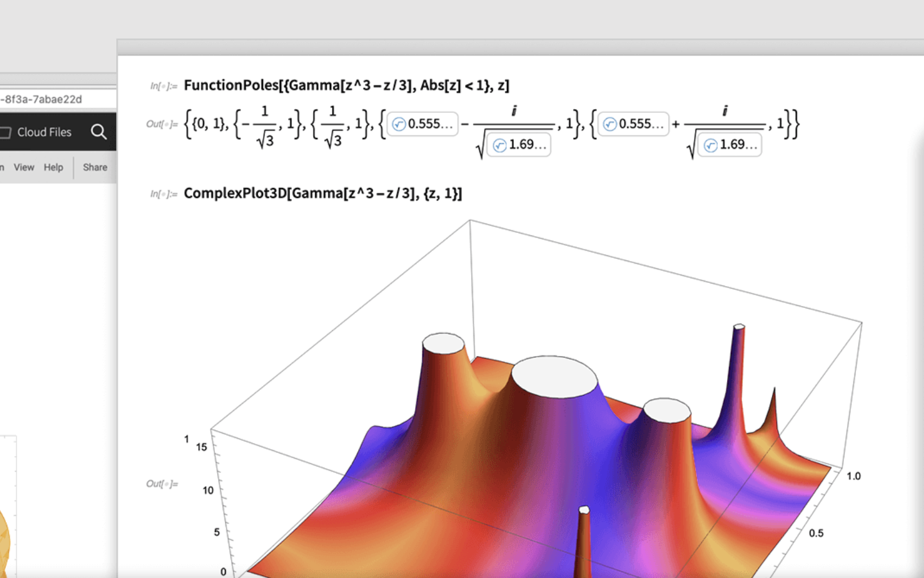
Task: Toggle display of the second 0.555… numeric box
Action: coord(633,124)
